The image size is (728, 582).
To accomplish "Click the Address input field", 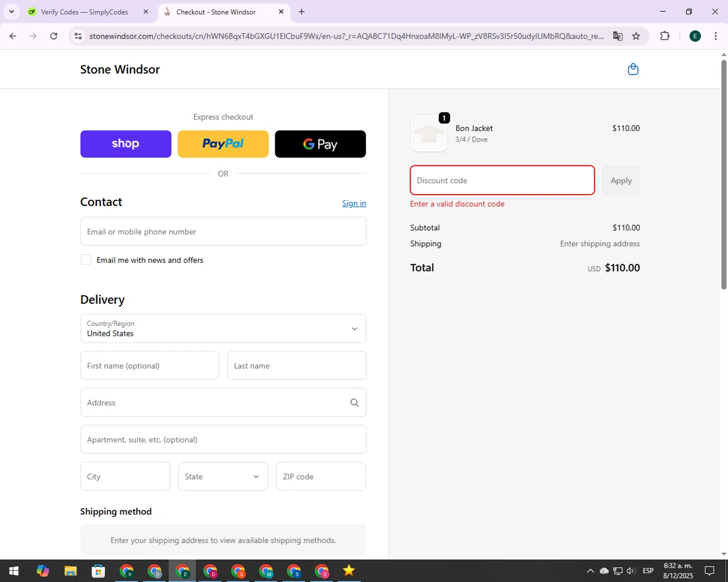I will point(223,403).
